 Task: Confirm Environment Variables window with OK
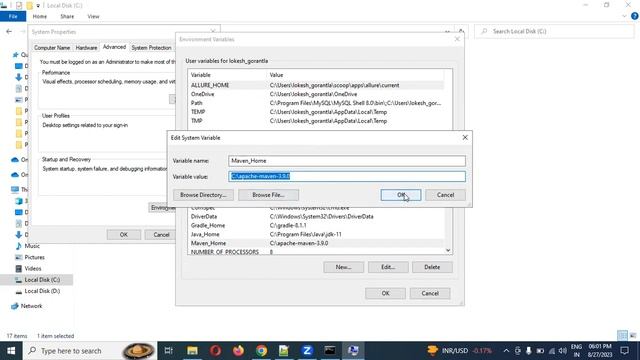pos(385,293)
